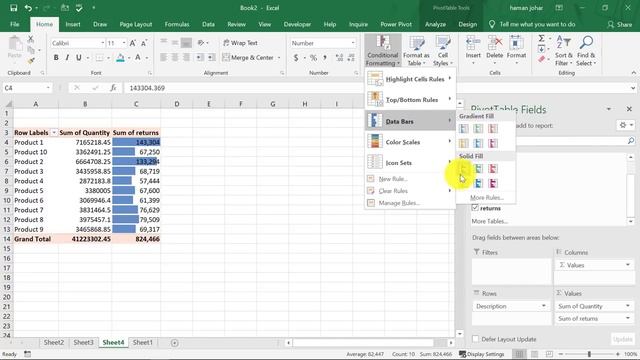This screenshot has height=360, width=640.
Task: Click AutoSum sigma icon
Action: point(541,38)
